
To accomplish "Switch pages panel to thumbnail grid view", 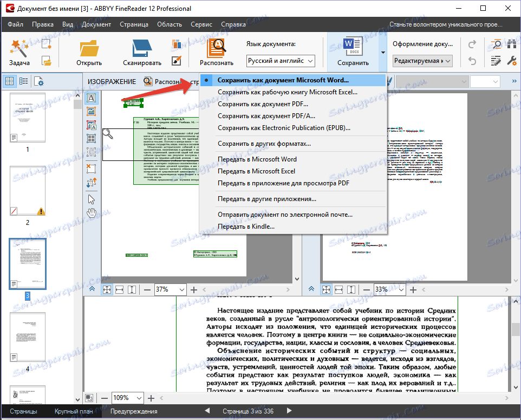I will [x=9, y=80].
